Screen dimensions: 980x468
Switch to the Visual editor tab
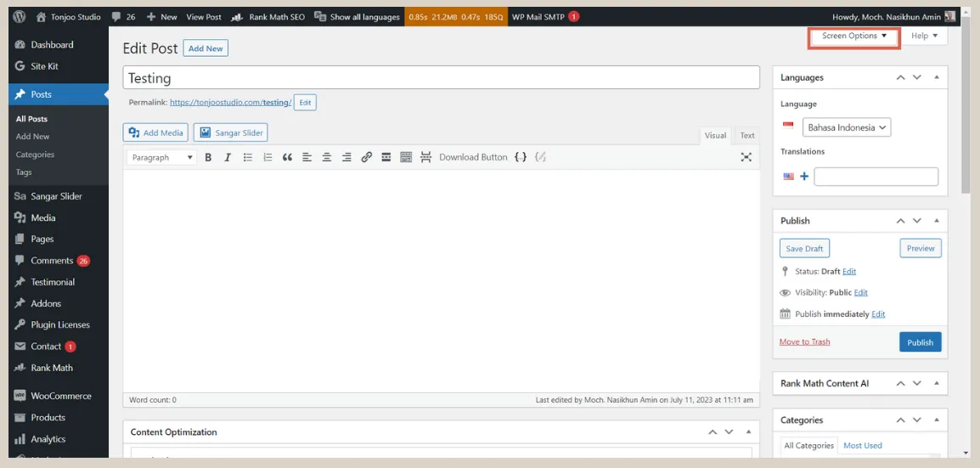point(715,136)
